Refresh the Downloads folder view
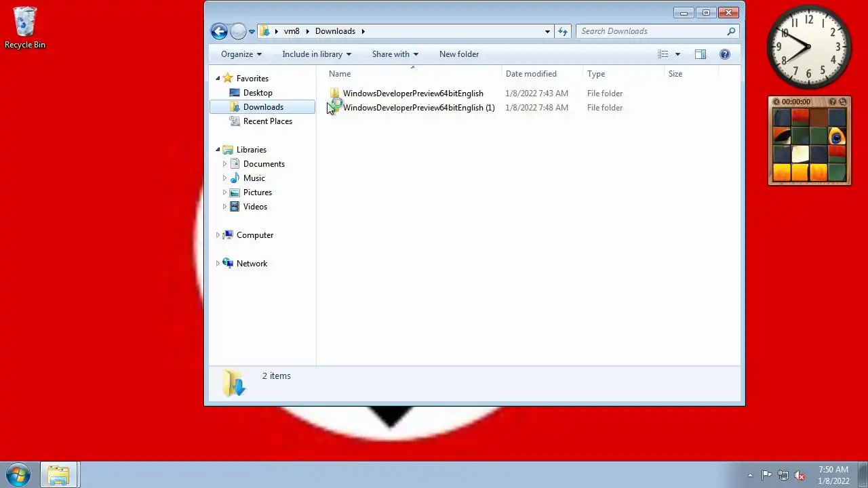This screenshot has height=488, width=868. pos(562,31)
